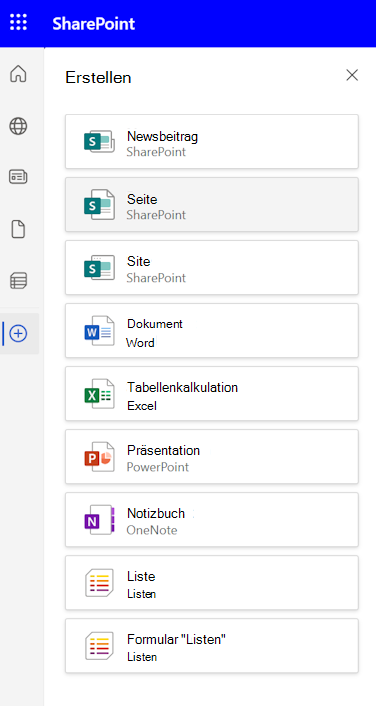Create a new Seite page

pyautogui.click(x=212, y=205)
